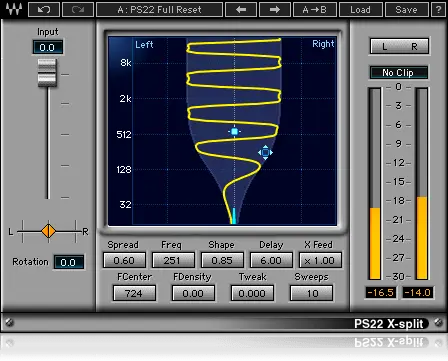Click the Rotation value field 0.0
This screenshot has width=448, height=361.
tap(69, 262)
